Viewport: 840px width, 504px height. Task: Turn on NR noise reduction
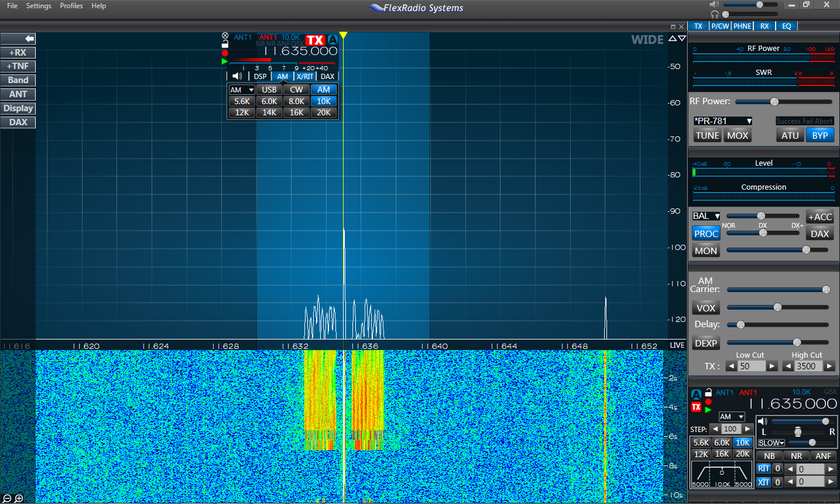click(796, 456)
